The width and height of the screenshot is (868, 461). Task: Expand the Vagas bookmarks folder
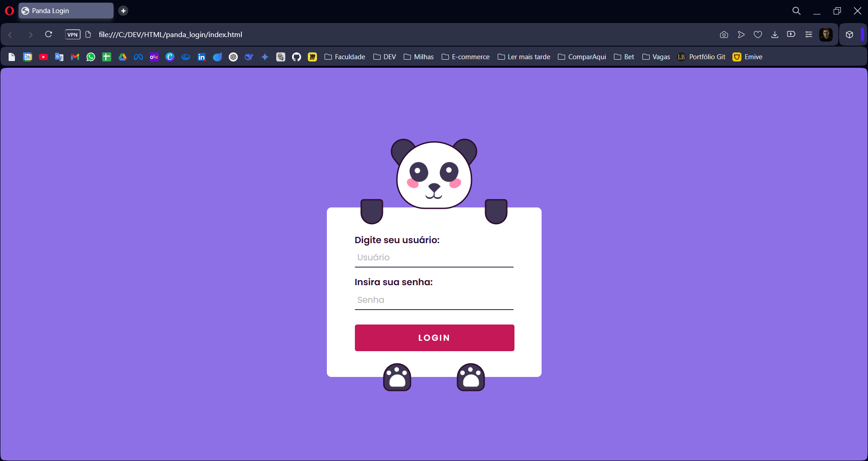click(656, 57)
